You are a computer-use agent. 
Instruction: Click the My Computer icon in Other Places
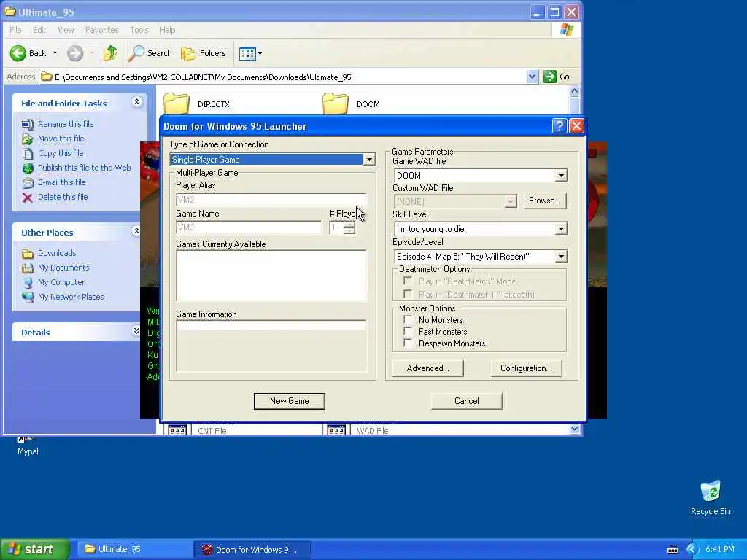[x=28, y=282]
